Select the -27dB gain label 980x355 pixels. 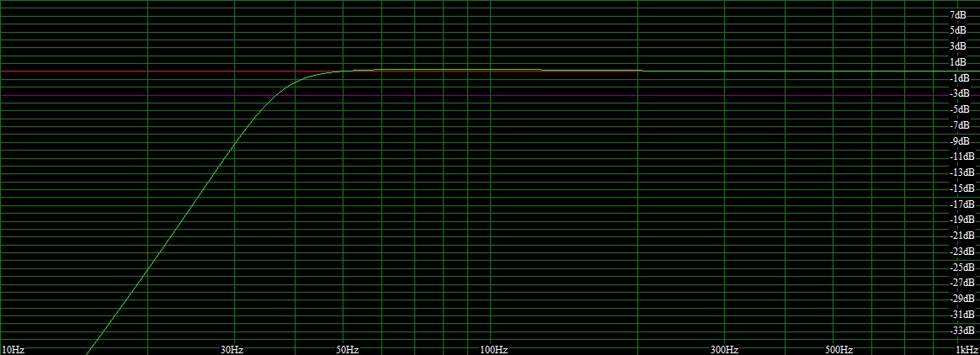(x=961, y=283)
